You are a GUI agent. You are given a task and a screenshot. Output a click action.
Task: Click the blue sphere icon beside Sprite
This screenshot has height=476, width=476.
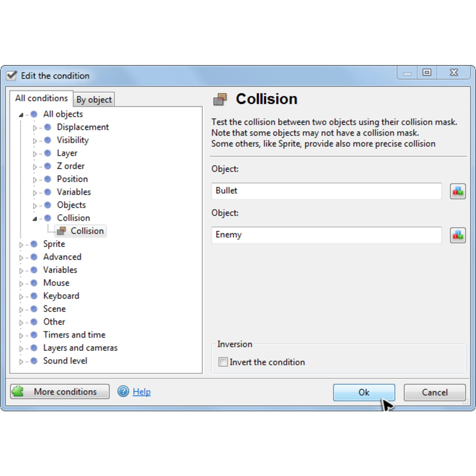point(33,244)
